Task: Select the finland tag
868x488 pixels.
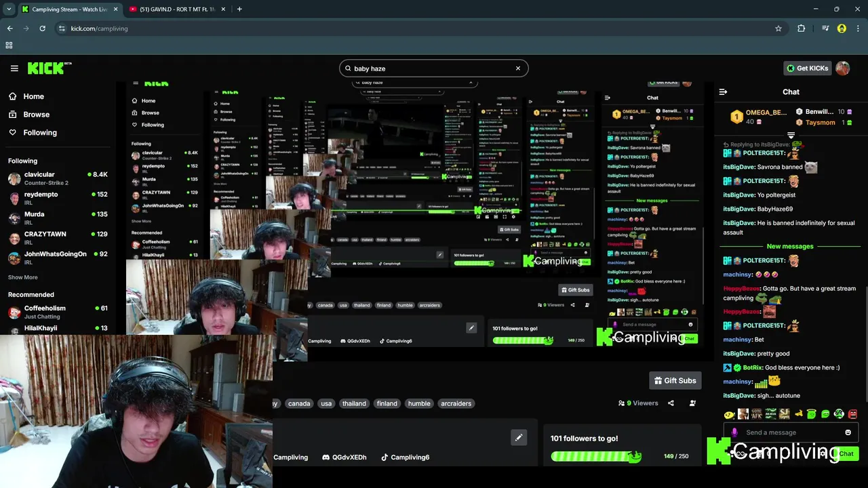Action: pos(387,403)
